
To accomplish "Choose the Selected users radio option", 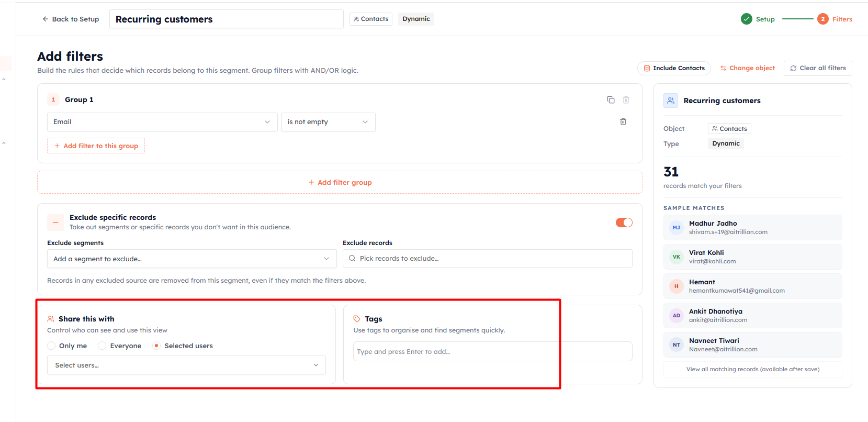I will [156, 346].
